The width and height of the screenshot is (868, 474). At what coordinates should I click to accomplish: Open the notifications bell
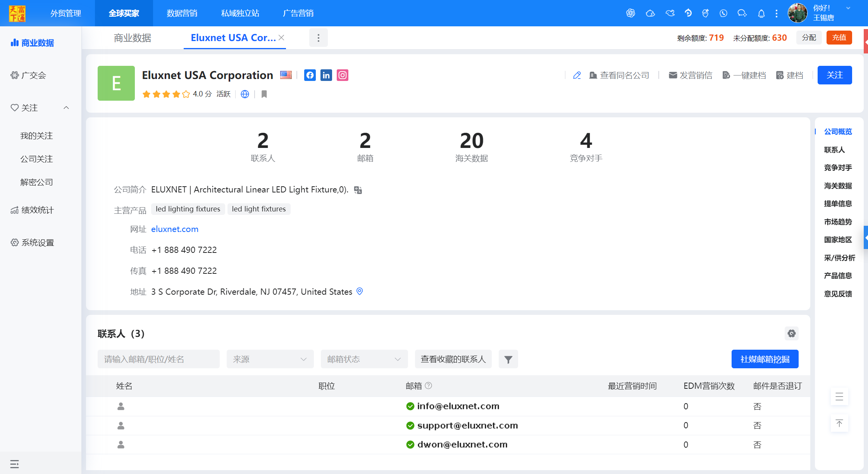[761, 14]
